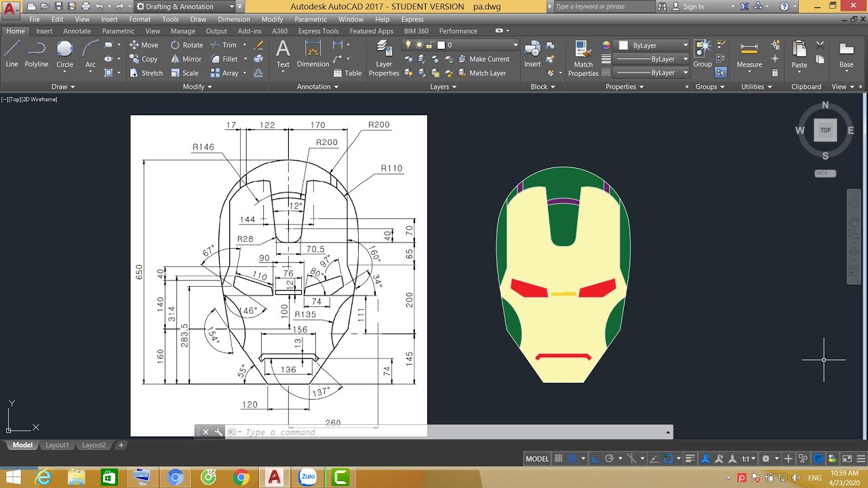Select the Dimension tool
Viewport: 868px width, 488px height.
pos(313,54)
